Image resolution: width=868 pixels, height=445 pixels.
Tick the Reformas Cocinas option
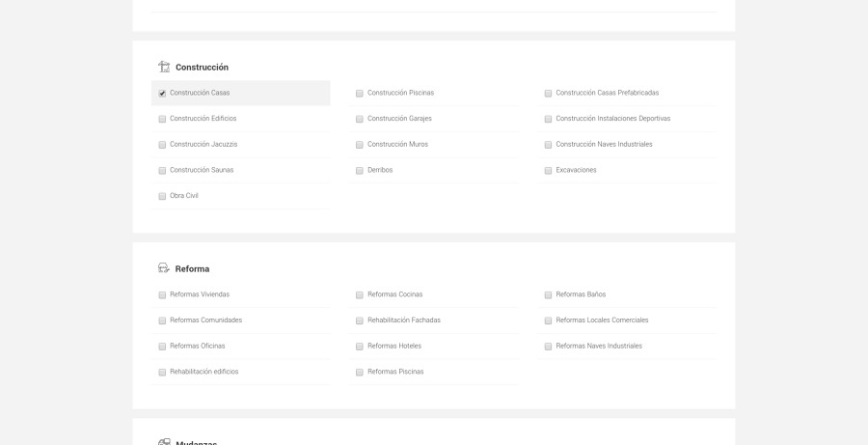360,295
